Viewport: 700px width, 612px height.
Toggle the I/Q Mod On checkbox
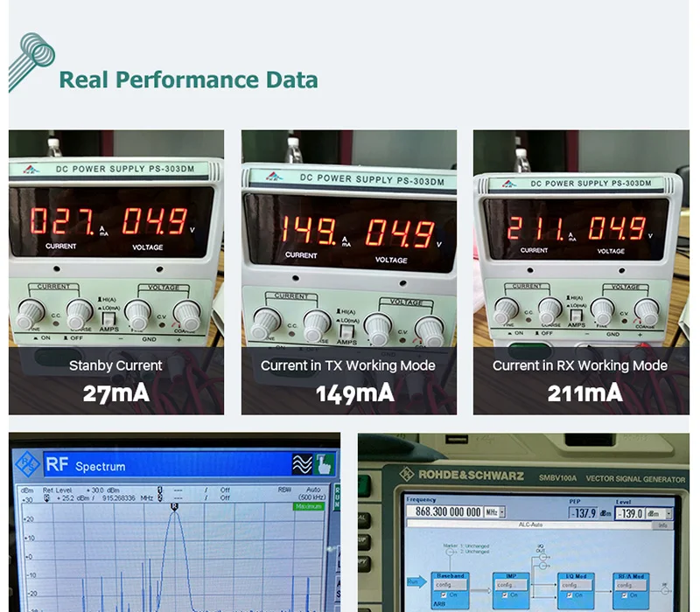click(x=570, y=595)
